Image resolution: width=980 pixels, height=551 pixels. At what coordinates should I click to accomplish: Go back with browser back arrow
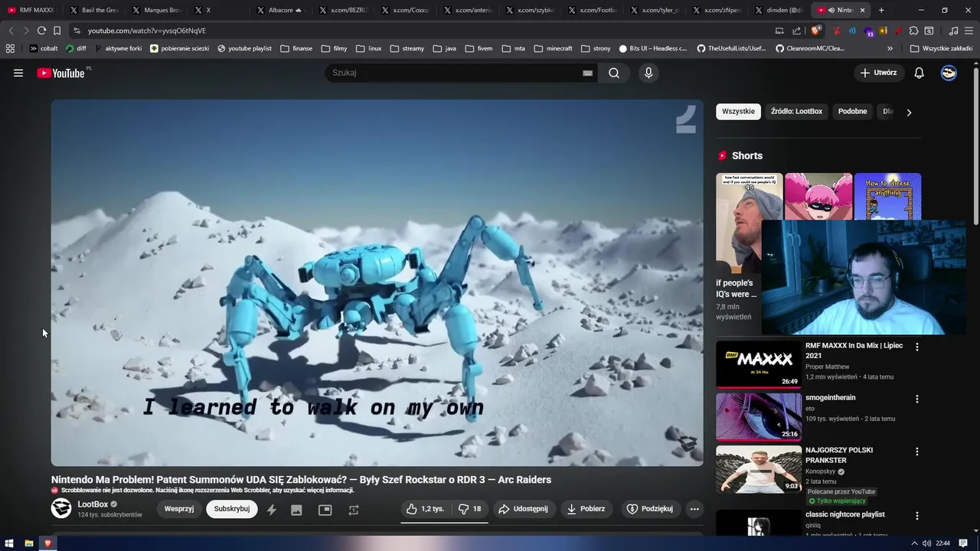pyautogui.click(x=11, y=31)
